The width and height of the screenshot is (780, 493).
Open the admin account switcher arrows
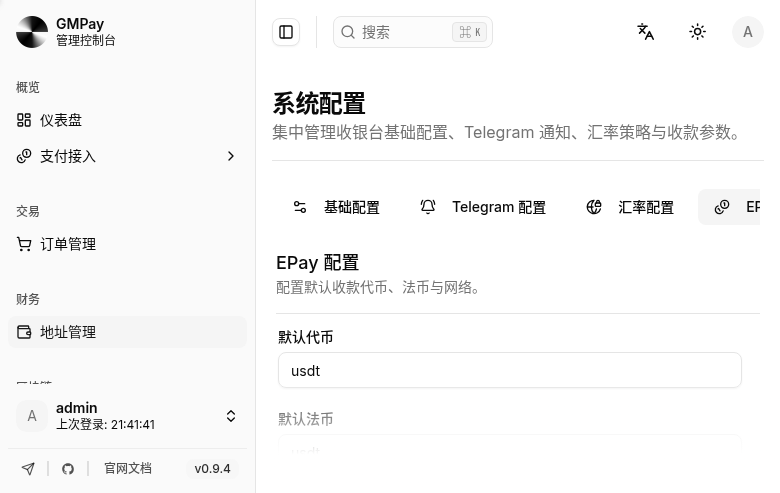click(x=231, y=416)
